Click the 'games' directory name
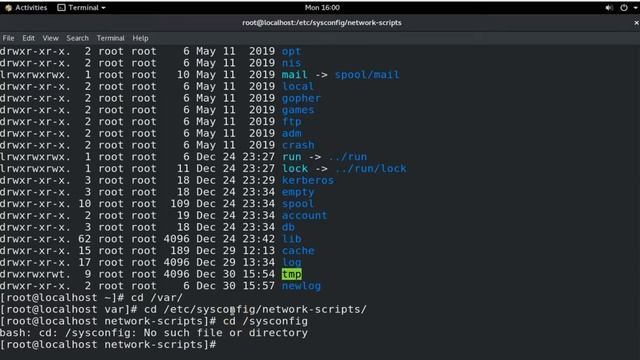 [298, 110]
